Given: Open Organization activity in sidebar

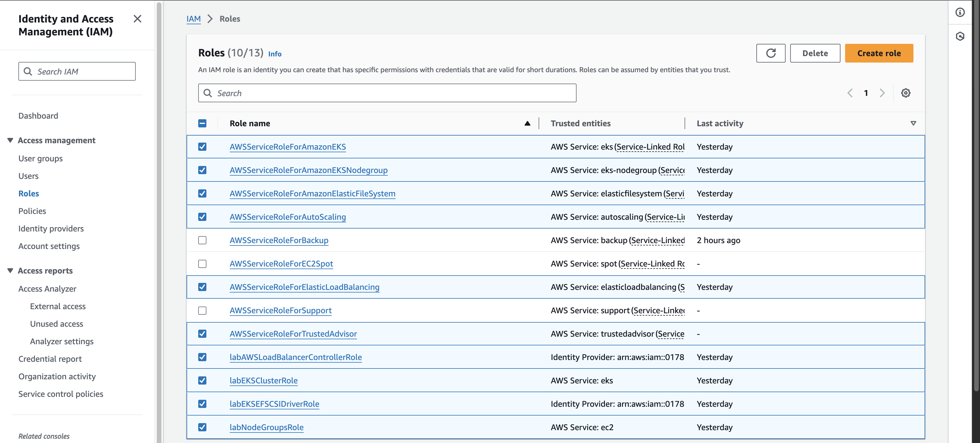Looking at the screenshot, I should pyautogui.click(x=57, y=376).
